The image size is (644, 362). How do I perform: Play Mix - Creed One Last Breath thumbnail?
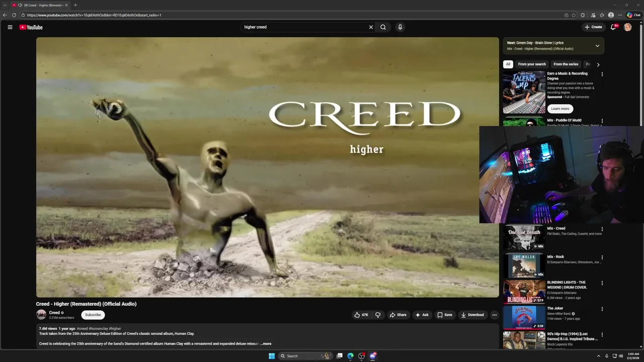(524, 238)
